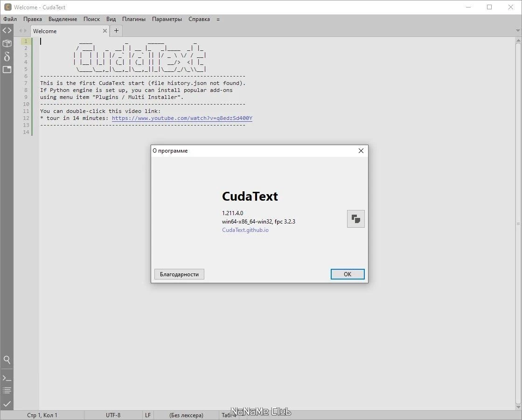This screenshot has height=420, width=522.
Task: Click the CudaText app icon in title bar
Action: click(x=7, y=7)
